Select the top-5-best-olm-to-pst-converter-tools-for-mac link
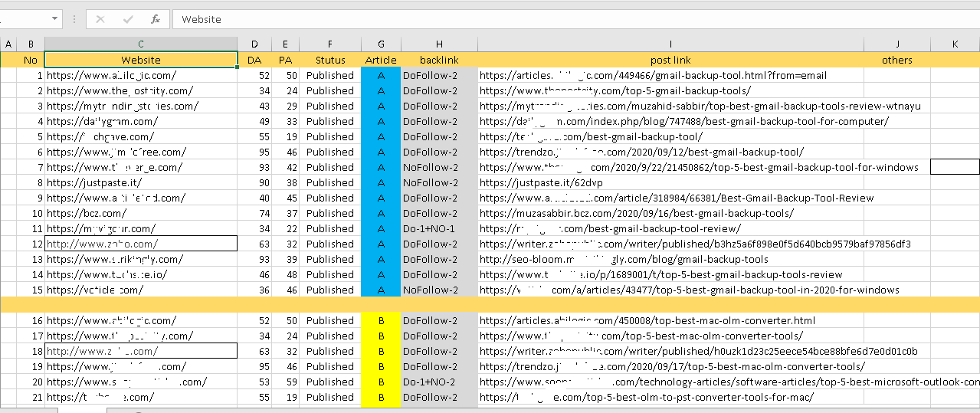 click(x=670, y=397)
